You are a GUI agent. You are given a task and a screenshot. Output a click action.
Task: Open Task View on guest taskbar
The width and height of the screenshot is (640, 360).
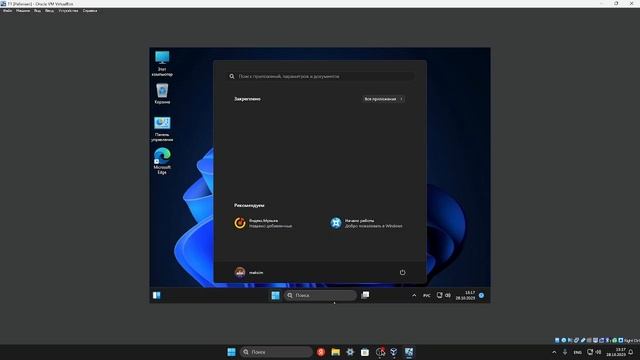point(365,295)
